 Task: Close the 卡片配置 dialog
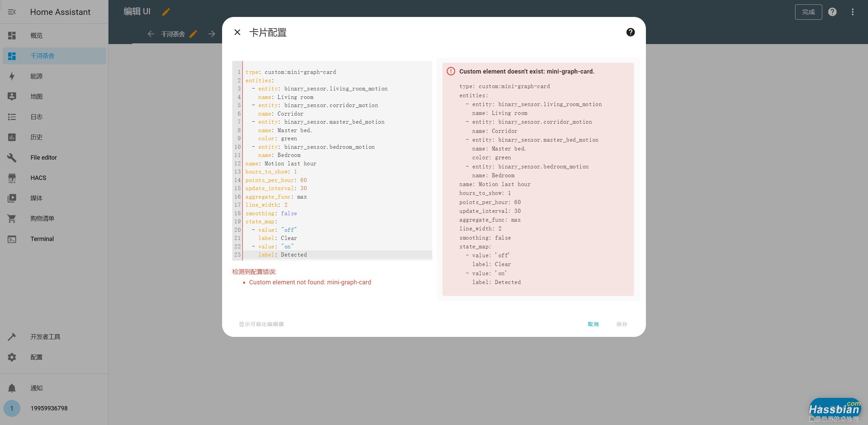point(237,32)
